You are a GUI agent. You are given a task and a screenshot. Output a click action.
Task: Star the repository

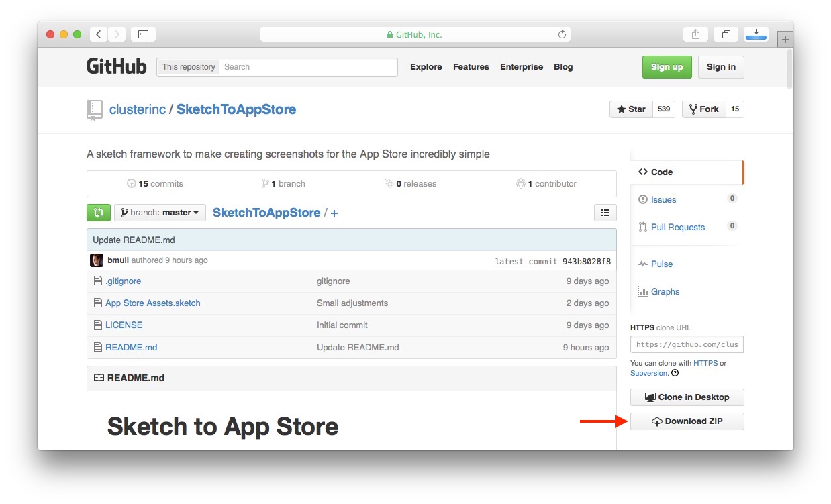[631, 109]
